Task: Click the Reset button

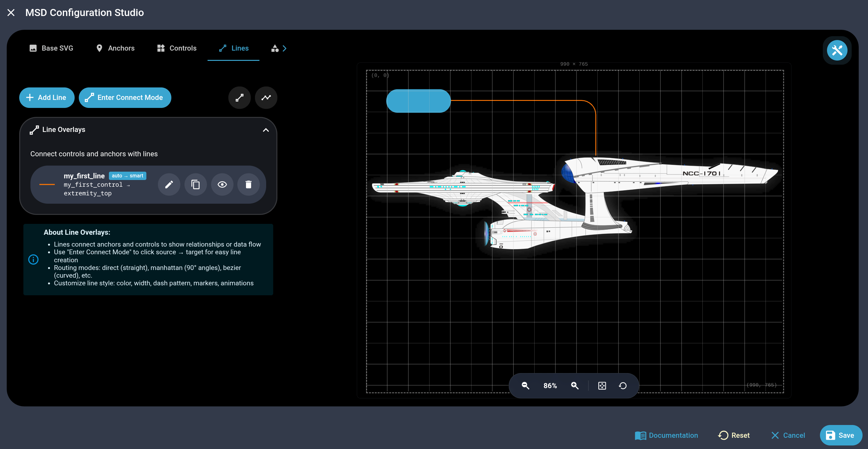Action: tap(734, 436)
